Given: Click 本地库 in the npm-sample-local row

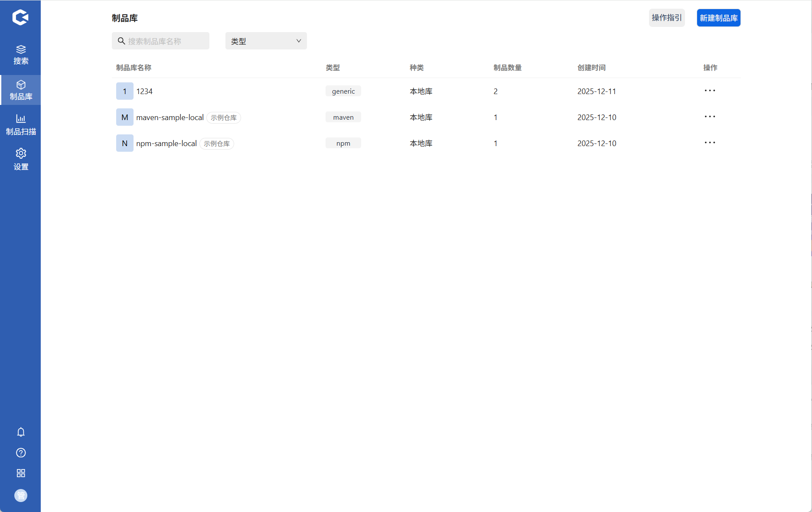Looking at the screenshot, I should (x=421, y=143).
